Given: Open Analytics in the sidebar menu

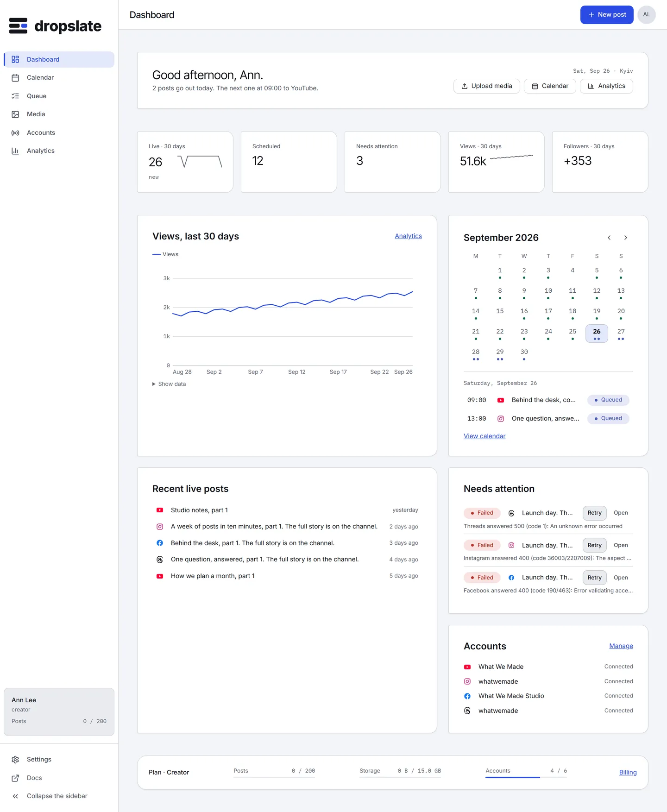Looking at the screenshot, I should 59,151.
